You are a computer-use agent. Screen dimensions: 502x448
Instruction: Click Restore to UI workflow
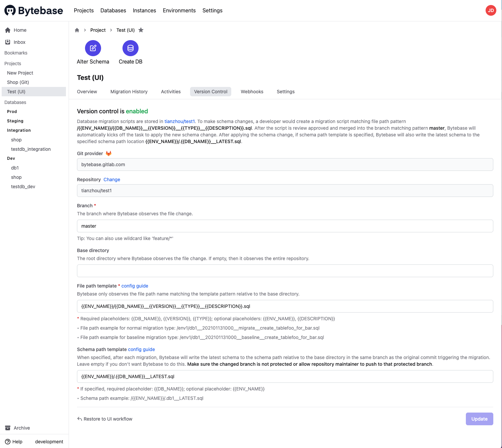coord(105,419)
